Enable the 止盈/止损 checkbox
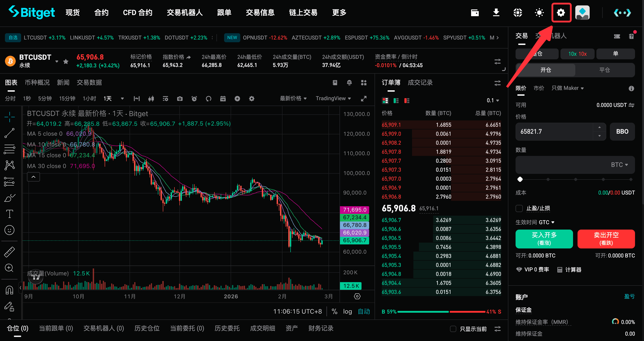Screen dimensions: 644x341 (519, 208)
